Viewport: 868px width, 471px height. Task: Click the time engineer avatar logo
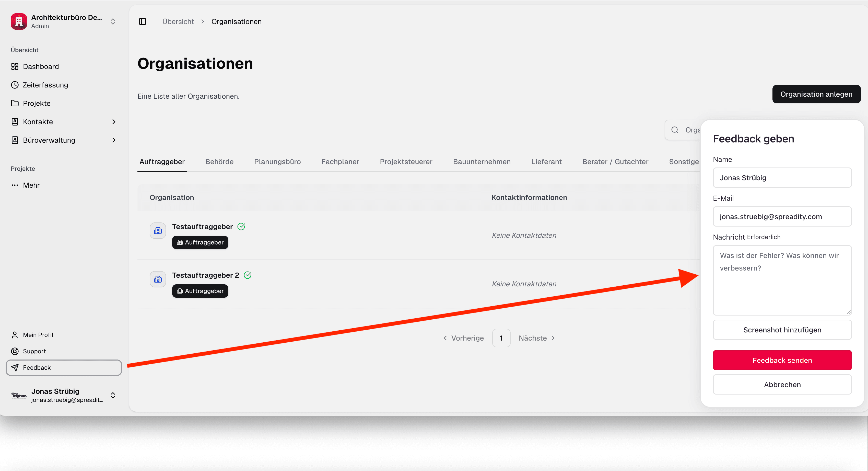[19, 395]
